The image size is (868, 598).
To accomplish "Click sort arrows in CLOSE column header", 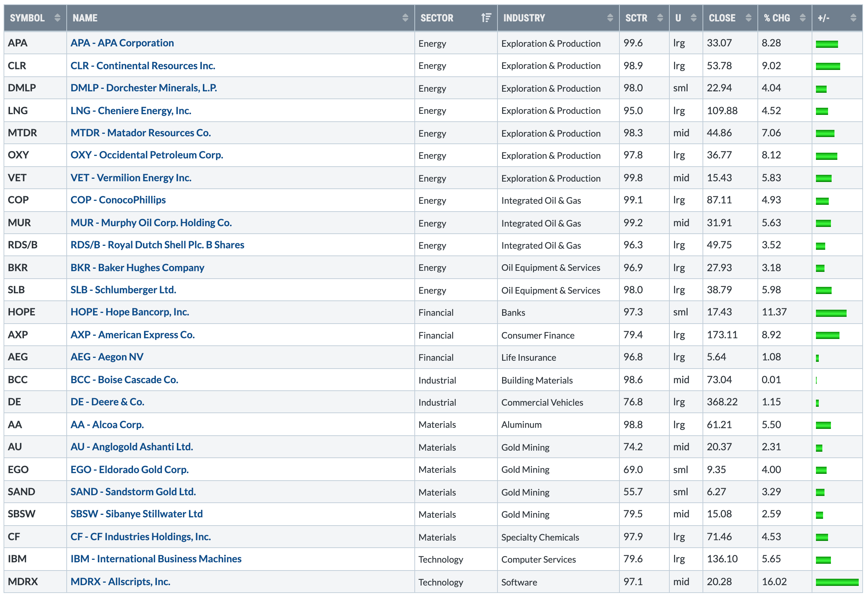I will tap(748, 17).
